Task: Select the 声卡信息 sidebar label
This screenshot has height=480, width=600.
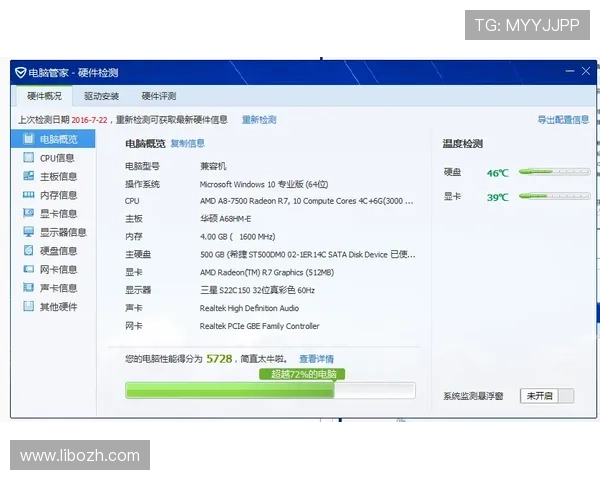Action: 59,288
